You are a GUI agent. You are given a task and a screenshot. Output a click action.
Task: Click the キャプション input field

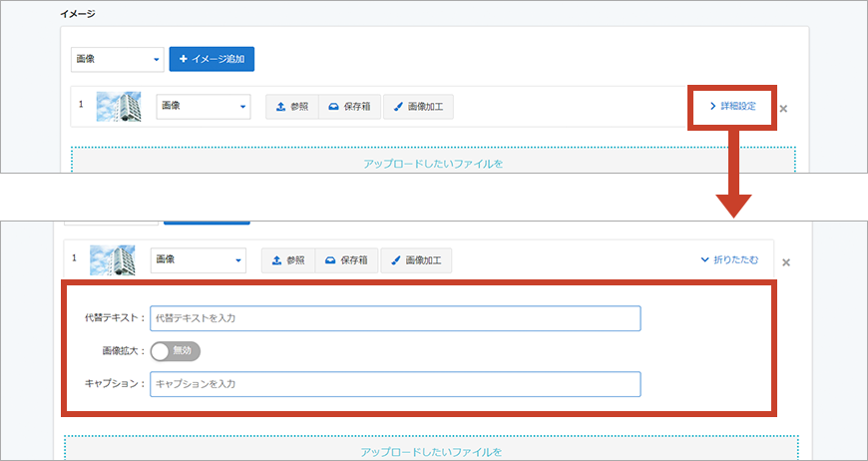(394, 384)
